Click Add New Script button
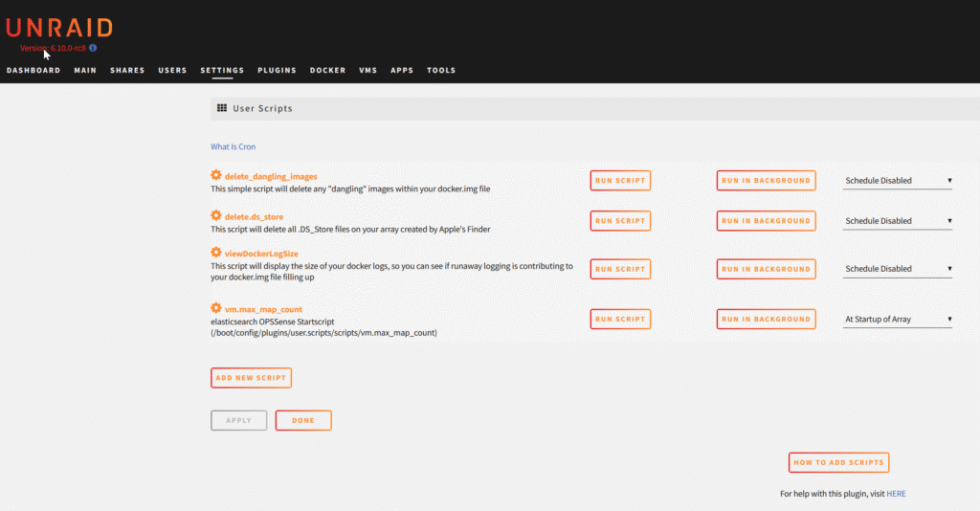 (x=251, y=378)
